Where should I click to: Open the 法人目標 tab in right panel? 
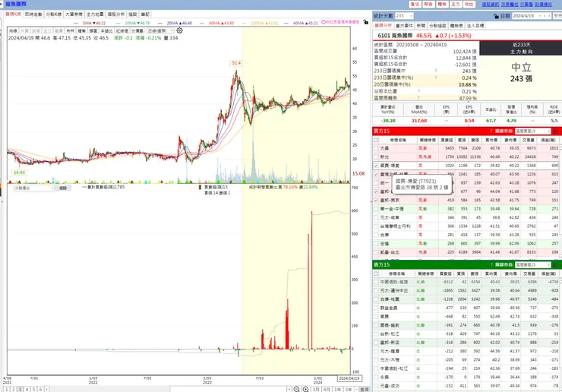tap(475, 26)
